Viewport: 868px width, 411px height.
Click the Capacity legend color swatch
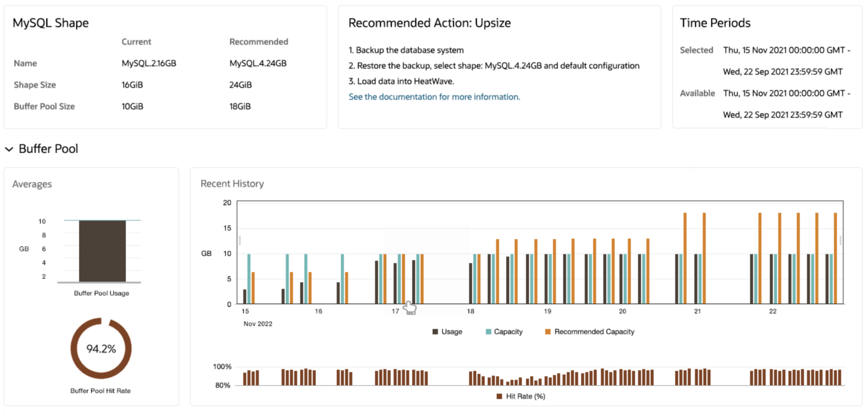[x=488, y=332]
